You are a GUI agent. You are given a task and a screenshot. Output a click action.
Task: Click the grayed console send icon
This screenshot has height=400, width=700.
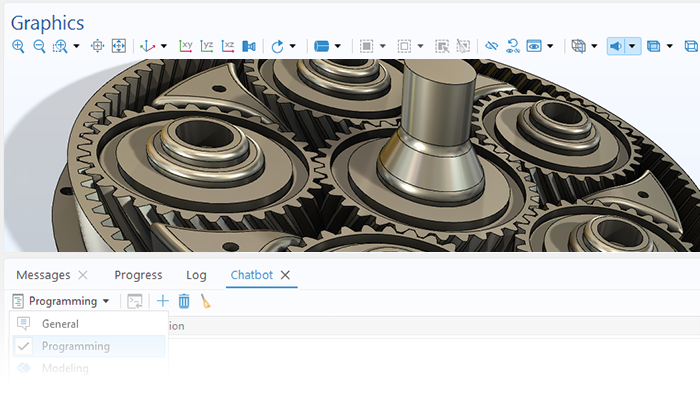point(134,301)
